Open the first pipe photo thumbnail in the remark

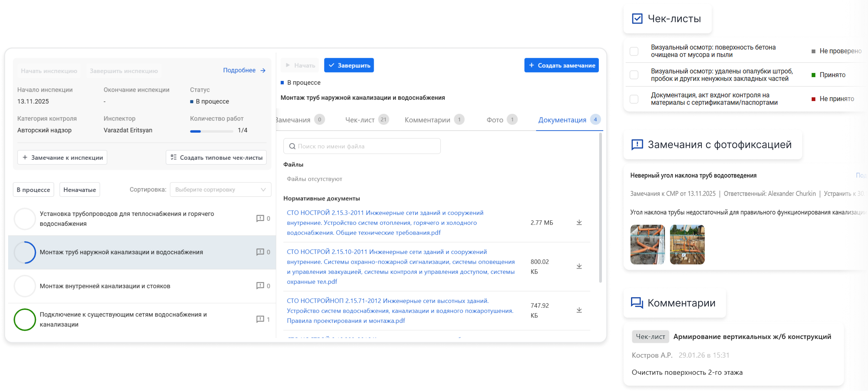(x=647, y=244)
